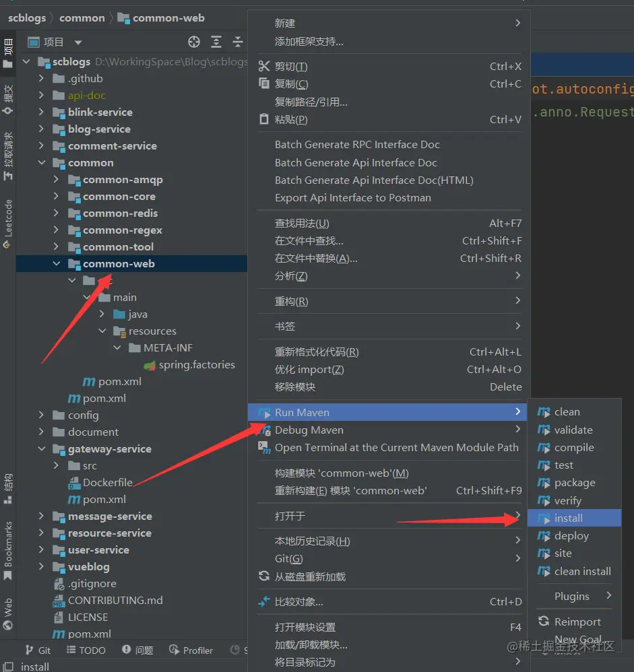Click the Compare objects icon
The height and width of the screenshot is (672, 634).
tap(264, 602)
